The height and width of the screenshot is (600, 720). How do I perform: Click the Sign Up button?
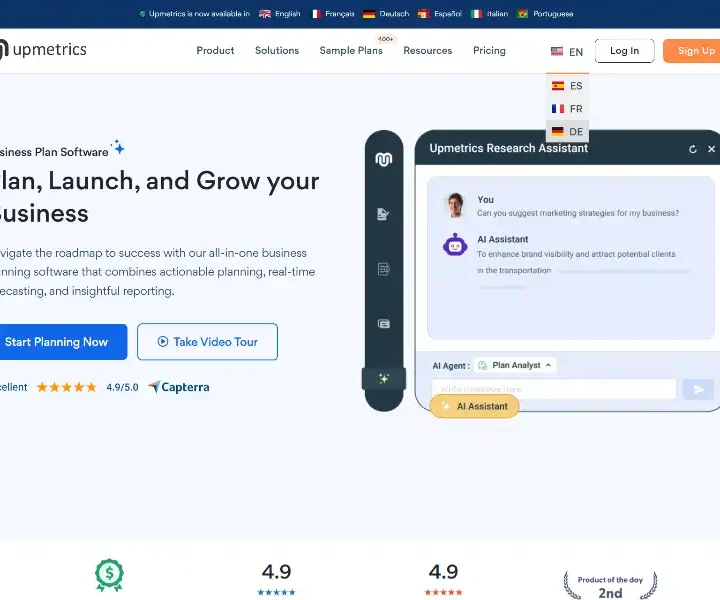pos(692,50)
